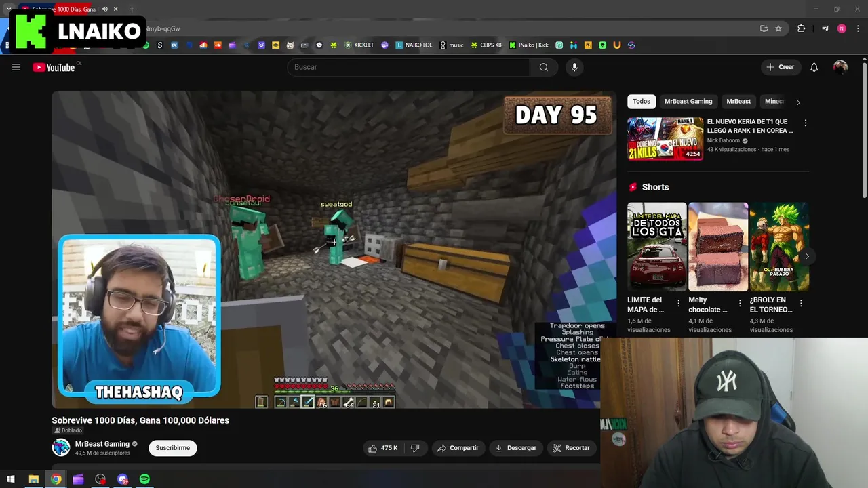868x488 pixels.
Task: Open the YouTube guide hamburger menu
Action: pyautogui.click(x=16, y=67)
